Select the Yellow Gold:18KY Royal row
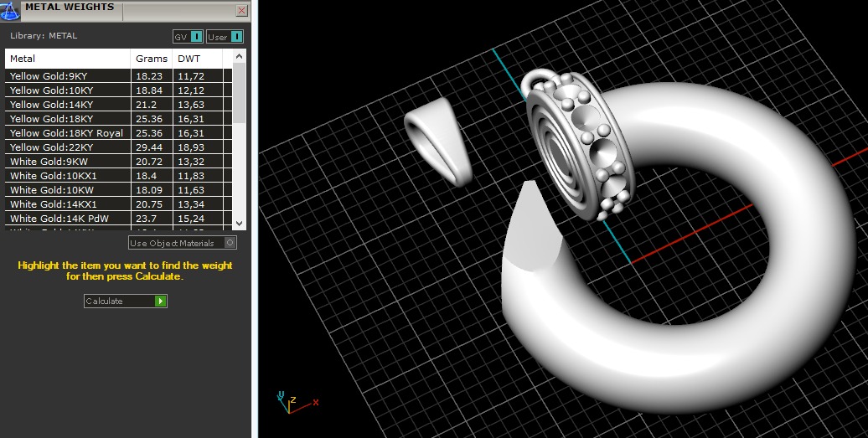Screen dimensions: 868x438 (118, 133)
